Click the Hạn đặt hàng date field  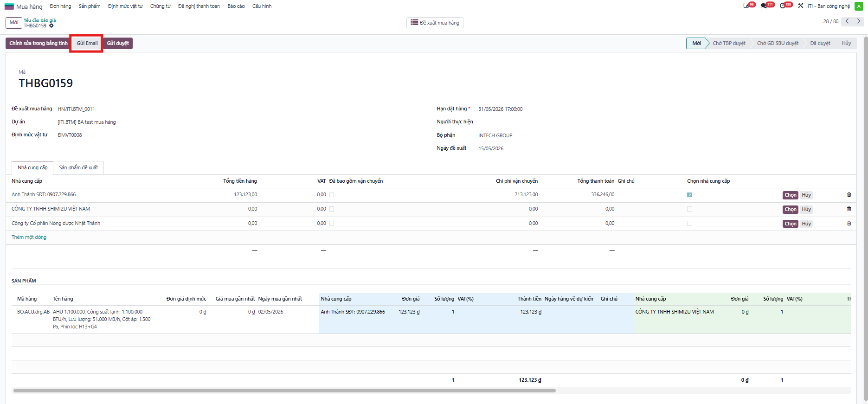501,109
